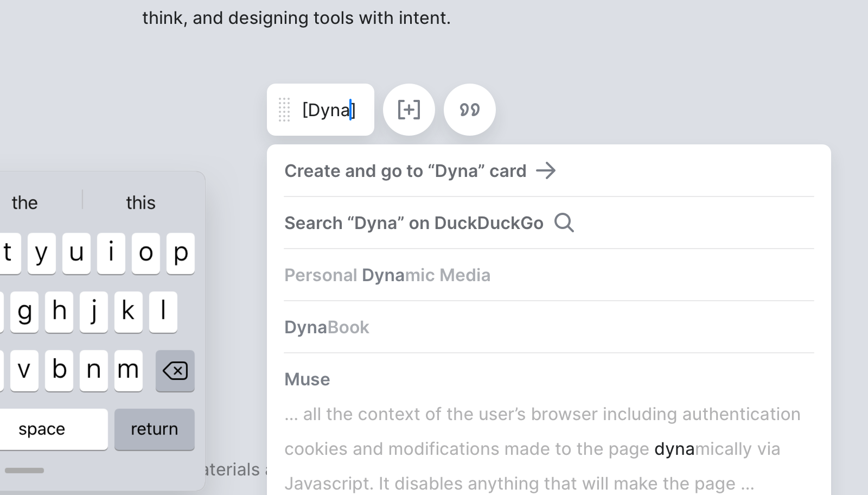
Task: Click into the [Dyna] text field
Action: tap(328, 110)
